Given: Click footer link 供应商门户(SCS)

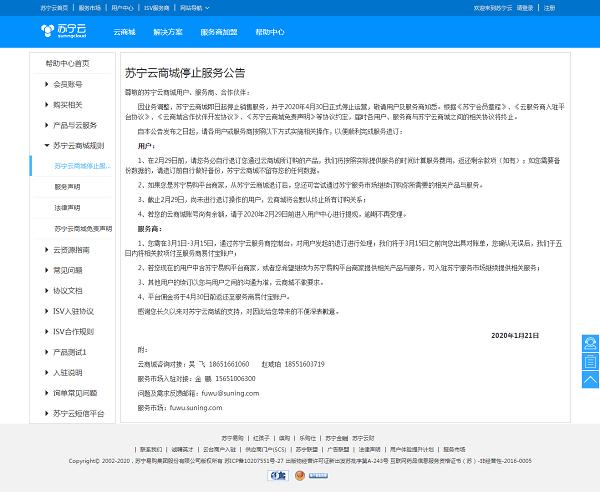Looking at the screenshot, I should 266,450.
